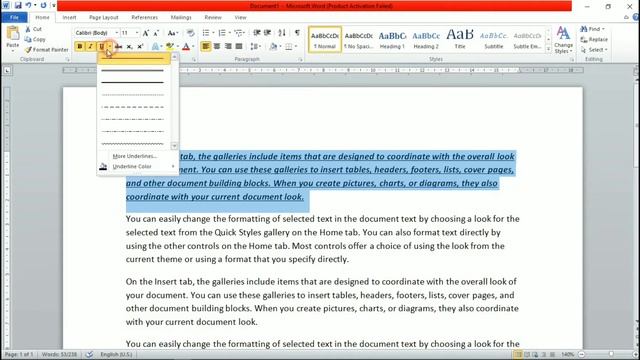Open the font size 11 dropdown
This screenshot has height=360, width=640.
(x=137, y=33)
